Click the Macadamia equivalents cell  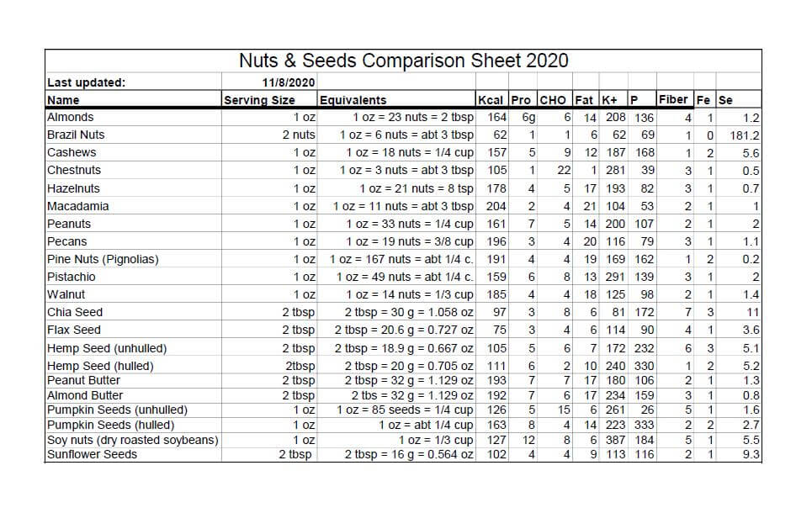click(403, 206)
